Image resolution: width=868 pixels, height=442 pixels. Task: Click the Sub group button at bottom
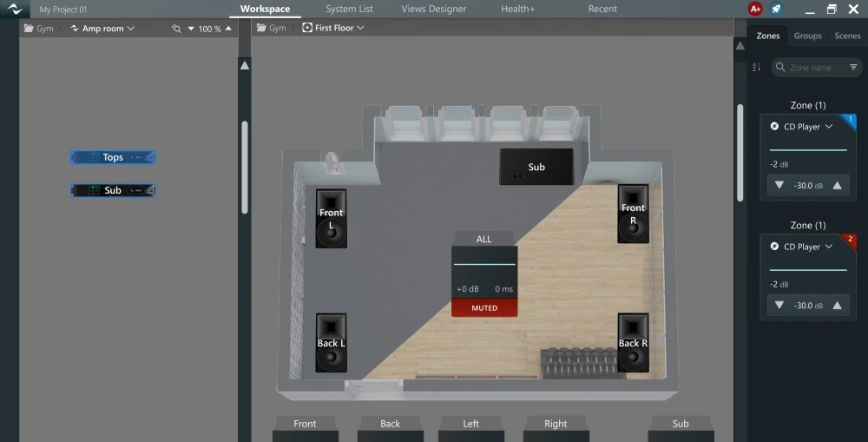point(681,424)
